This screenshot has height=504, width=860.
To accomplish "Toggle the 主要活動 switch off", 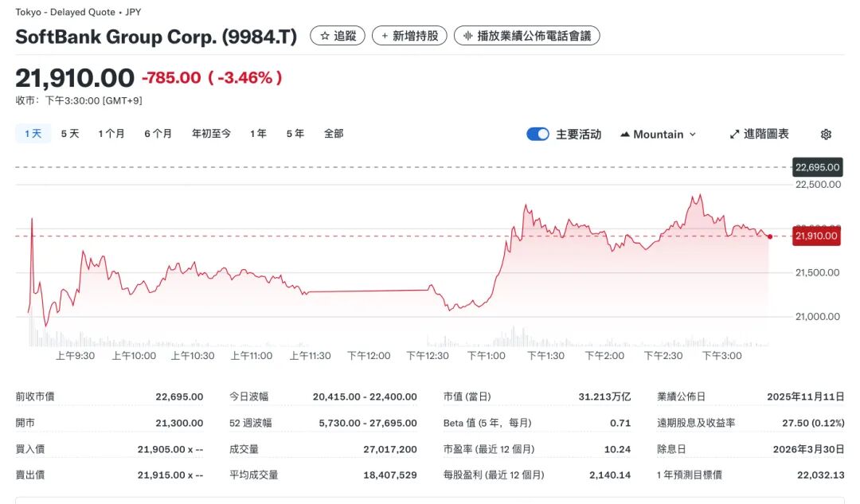I will tap(537, 135).
